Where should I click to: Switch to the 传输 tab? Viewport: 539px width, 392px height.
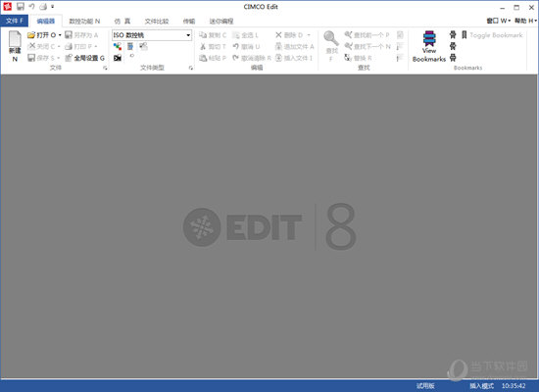tap(189, 21)
